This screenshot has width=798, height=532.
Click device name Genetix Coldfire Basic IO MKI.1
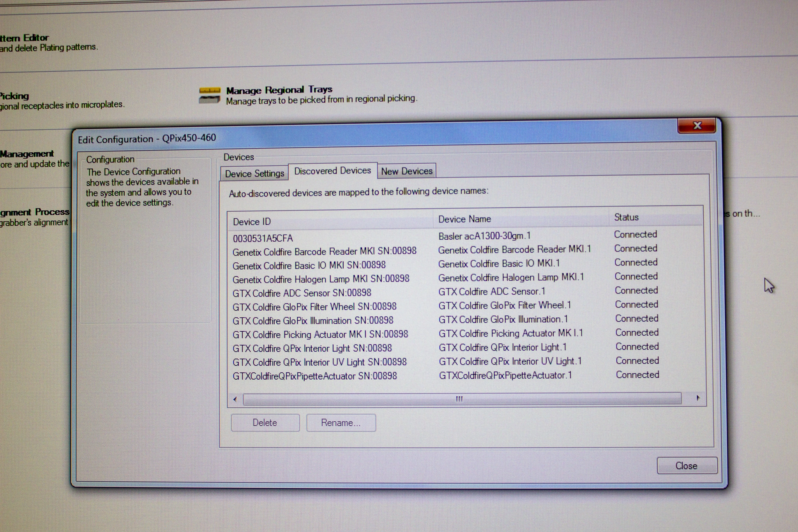pos(499,264)
